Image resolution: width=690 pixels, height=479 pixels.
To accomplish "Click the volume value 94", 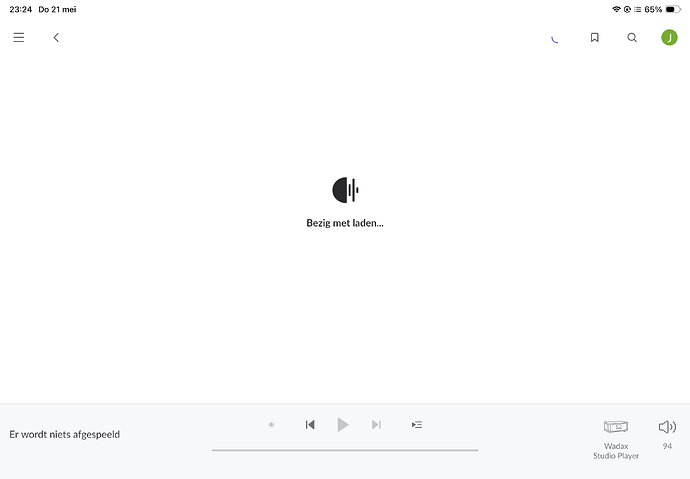I will pyautogui.click(x=667, y=446).
